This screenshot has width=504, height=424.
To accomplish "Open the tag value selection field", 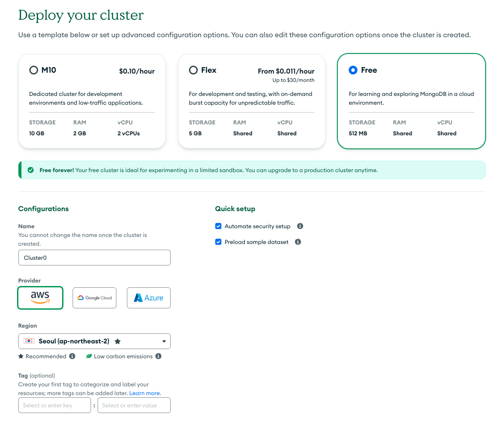I will pyautogui.click(x=134, y=405).
